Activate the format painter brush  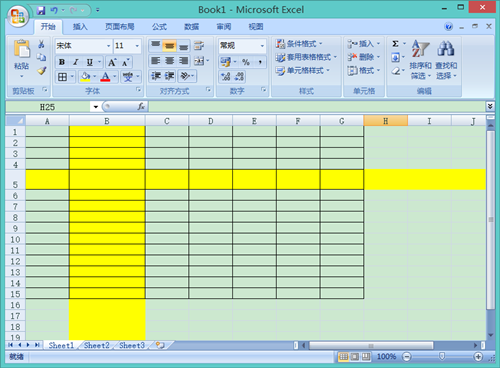[41, 71]
